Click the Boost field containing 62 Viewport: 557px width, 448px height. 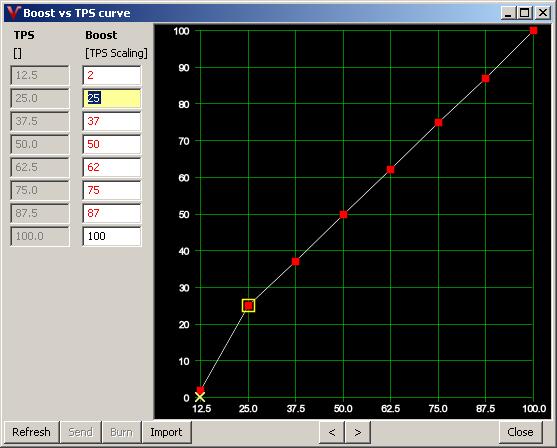[112, 167]
